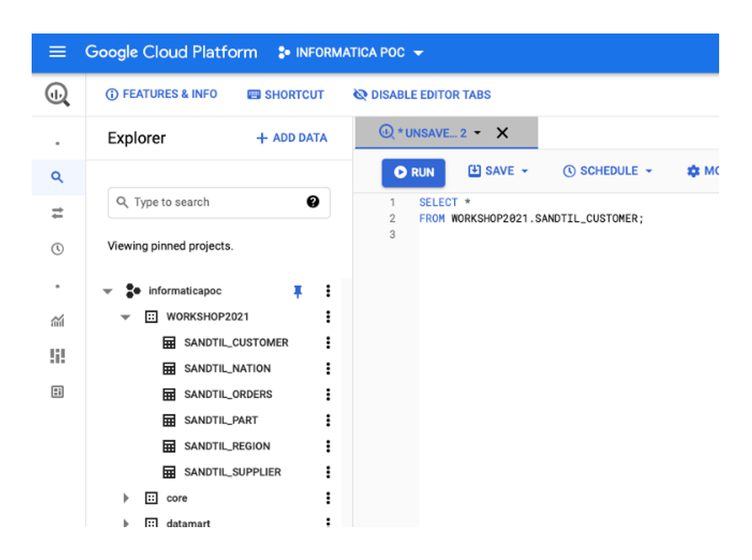Run the query
Screen dimensions: 752x560
413,172
